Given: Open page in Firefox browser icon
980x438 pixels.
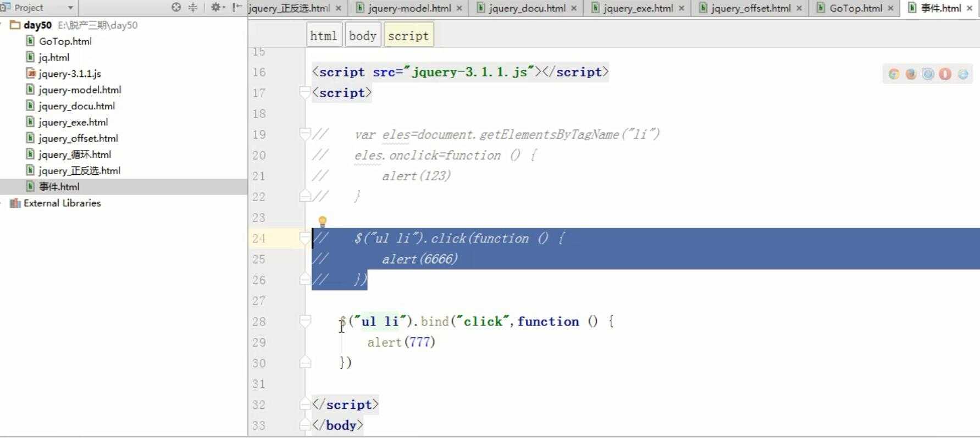Looking at the screenshot, I should pos(911,74).
